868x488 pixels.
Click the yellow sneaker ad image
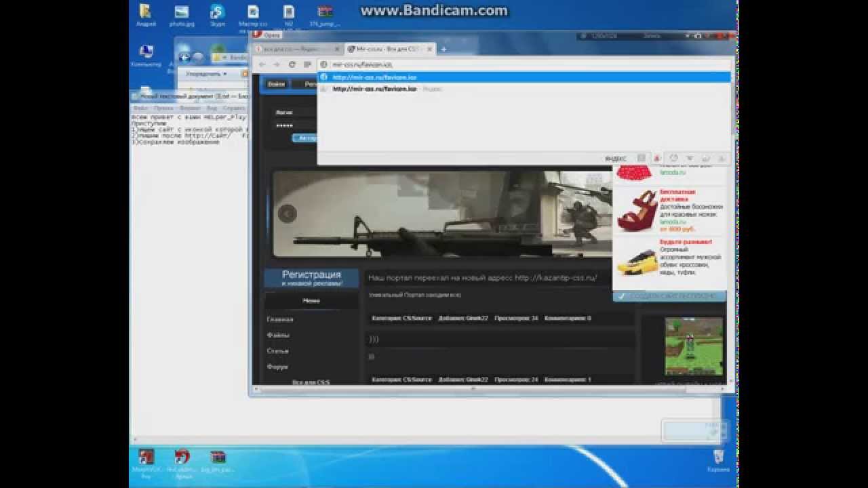pos(637,261)
